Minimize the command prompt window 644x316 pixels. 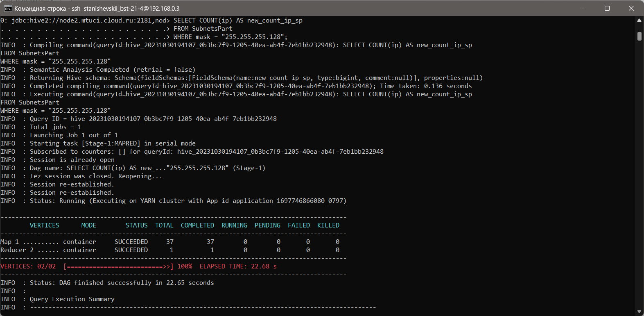click(x=583, y=8)
